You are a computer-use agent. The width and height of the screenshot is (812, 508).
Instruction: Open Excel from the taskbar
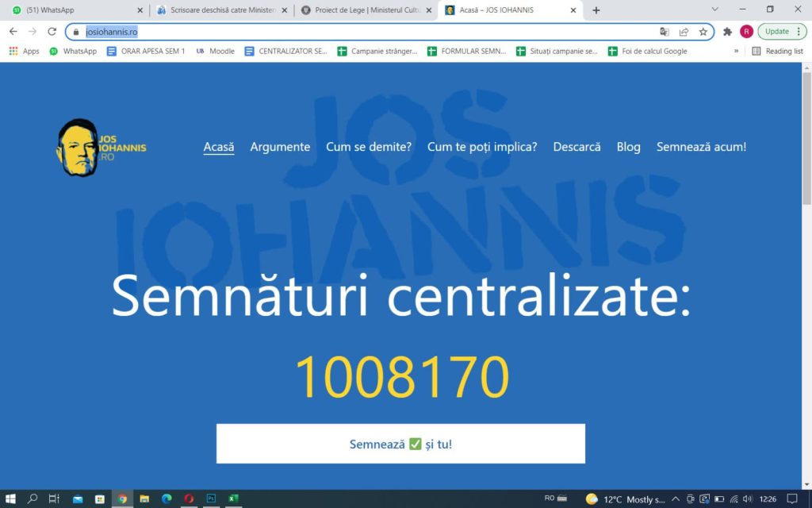(234, 498)
